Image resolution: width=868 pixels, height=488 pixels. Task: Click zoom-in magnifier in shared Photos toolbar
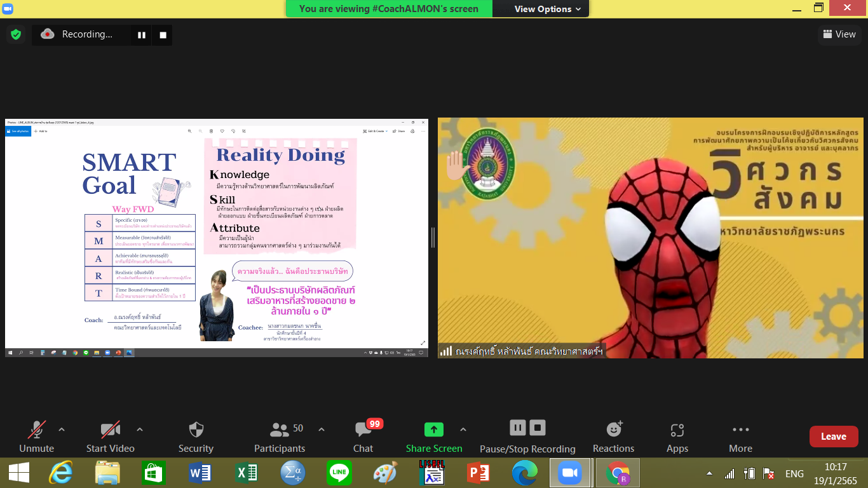click(189, 131)
